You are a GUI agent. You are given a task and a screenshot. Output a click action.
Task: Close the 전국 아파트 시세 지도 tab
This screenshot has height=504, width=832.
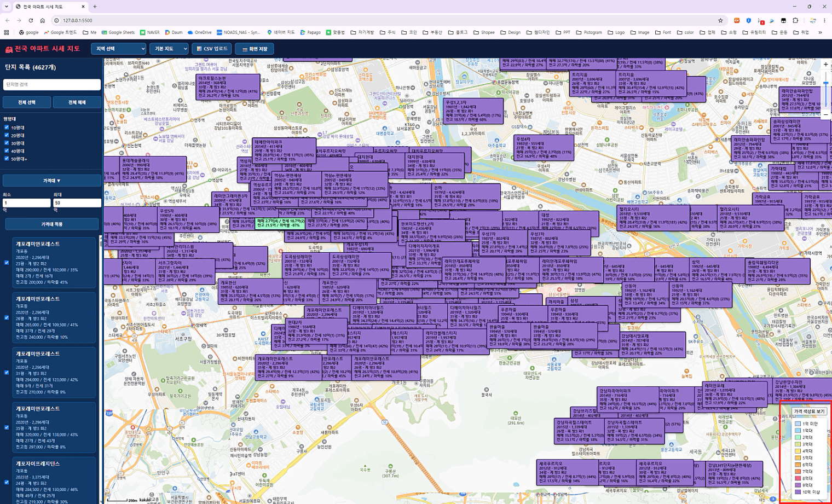click(83, 7)
